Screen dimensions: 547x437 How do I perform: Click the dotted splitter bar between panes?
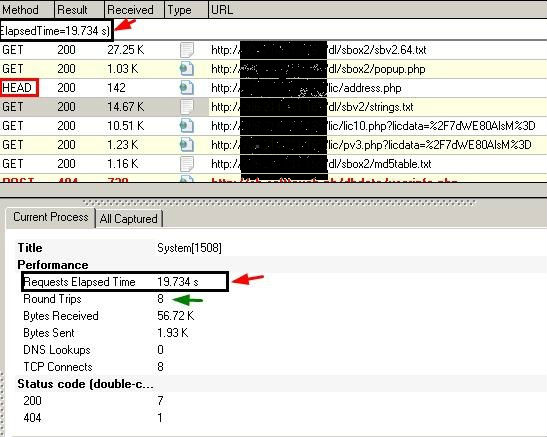coord(279,202)
